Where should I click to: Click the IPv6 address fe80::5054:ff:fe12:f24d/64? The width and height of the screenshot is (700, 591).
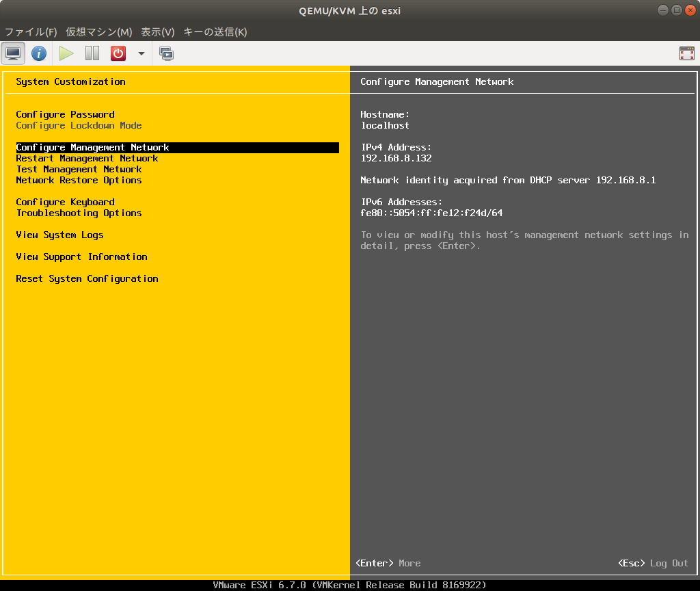tap(432, 213)
